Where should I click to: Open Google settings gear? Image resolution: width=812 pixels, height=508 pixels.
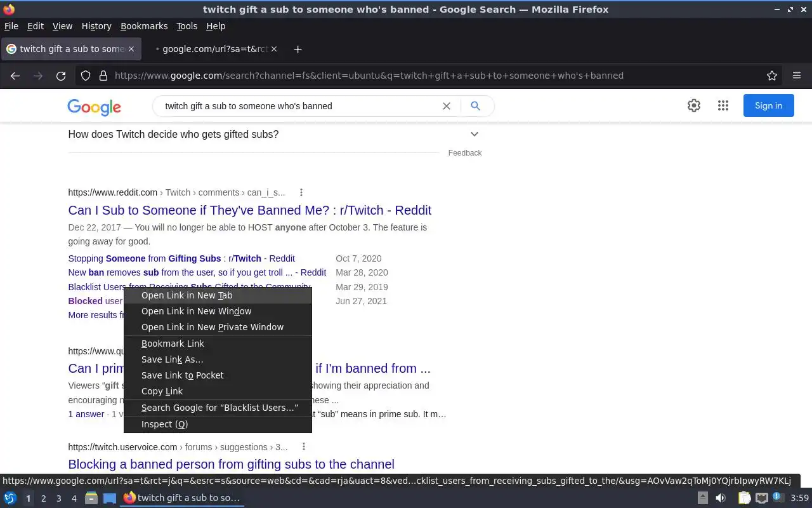click(x=694, y=106)
